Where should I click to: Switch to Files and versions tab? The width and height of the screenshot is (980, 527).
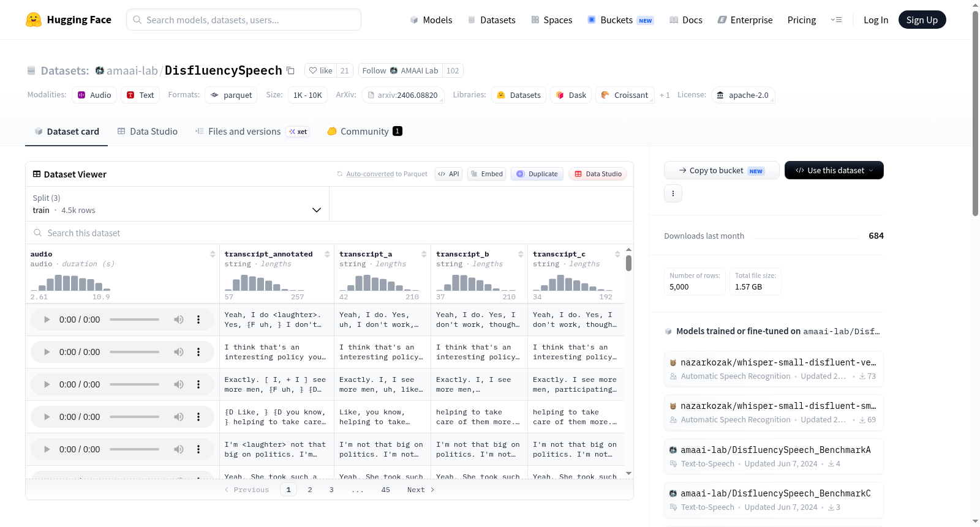[x=252, y=131]
